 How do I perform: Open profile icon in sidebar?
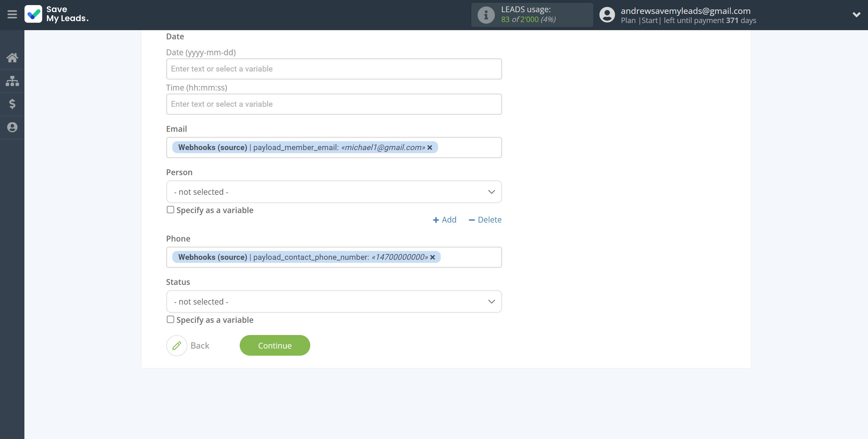click(12, 127)
